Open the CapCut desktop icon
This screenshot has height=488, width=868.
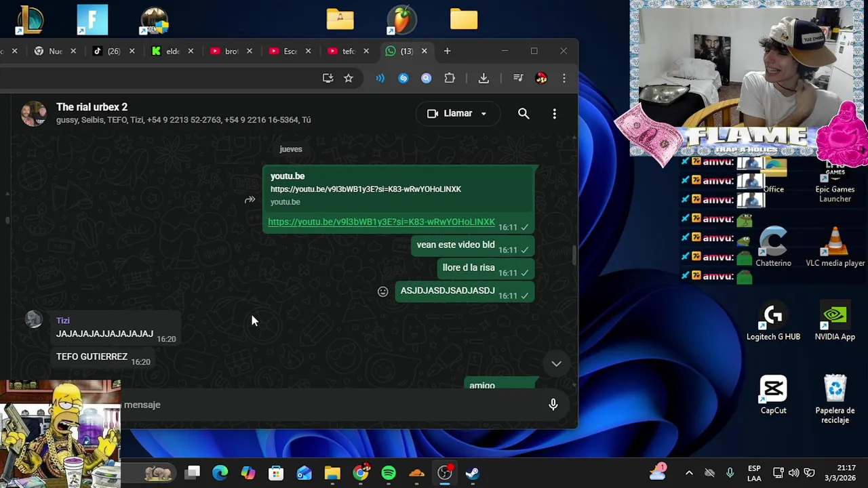coord(773,394)
